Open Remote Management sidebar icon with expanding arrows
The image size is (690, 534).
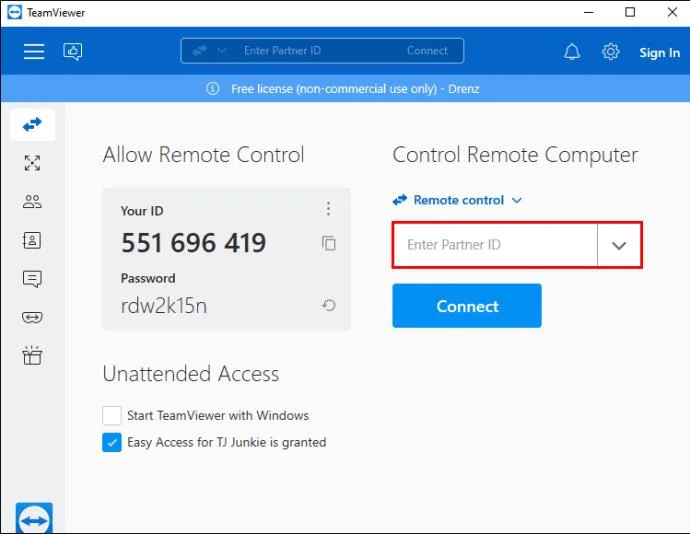pos(32,163)
